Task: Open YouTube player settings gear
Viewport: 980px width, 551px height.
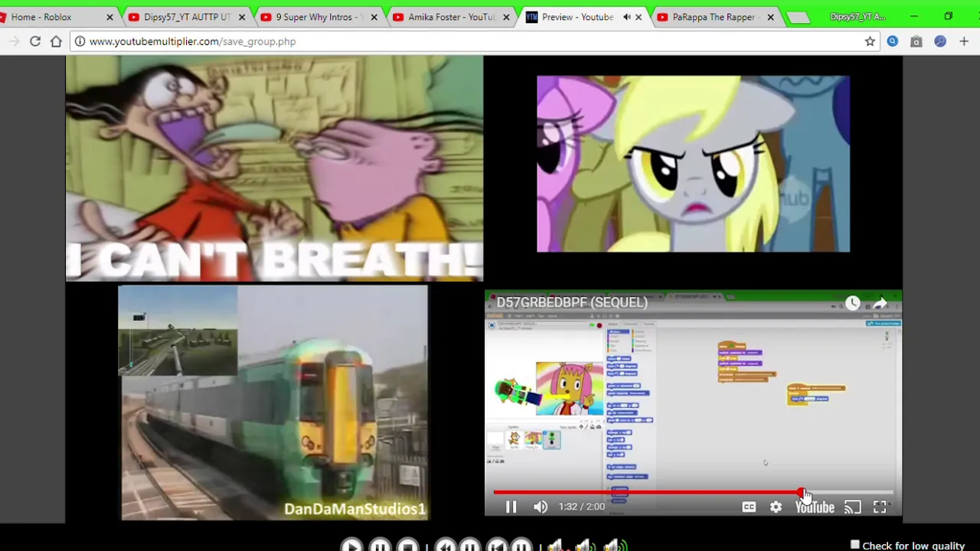Action: 776,507
